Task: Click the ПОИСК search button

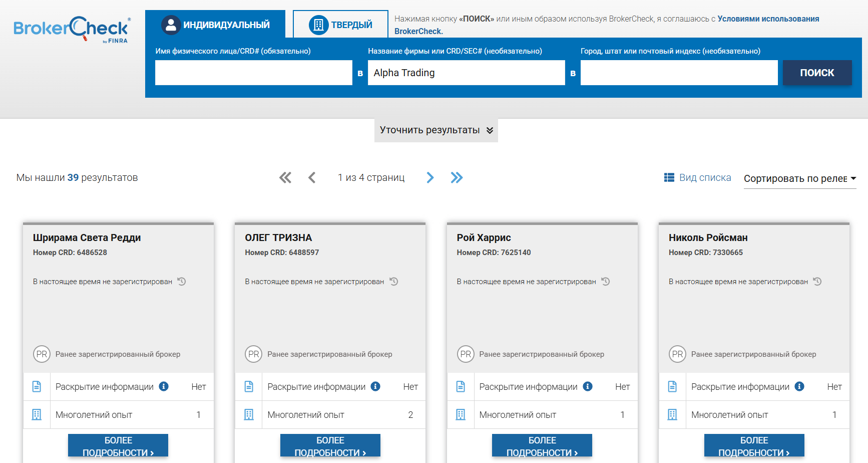Action: click(x=817, y=73)
